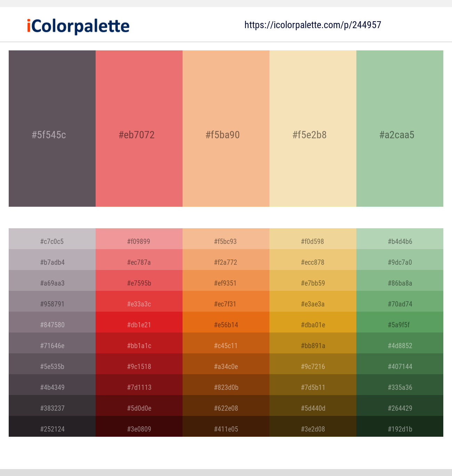Viewport: 452px width, 476px height.
Task: Click the #3e0809 dark red swatch
Action: pos(139,429)
